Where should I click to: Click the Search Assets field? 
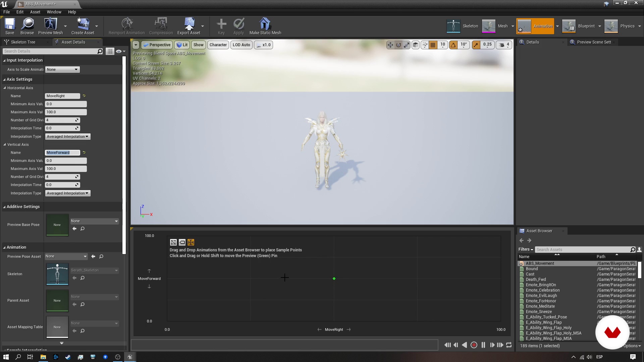tap(582, 249)
